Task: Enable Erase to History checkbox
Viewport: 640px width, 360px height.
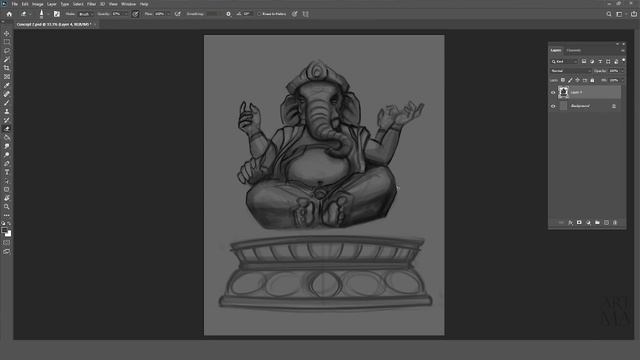Action: (259, 14)
